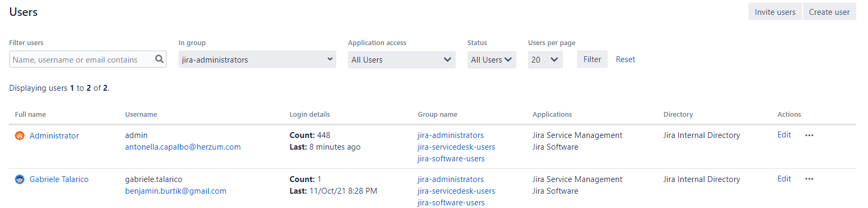Expand the Application access dropdown
Viewport: 868px width, 208px height.
(x=402, y=59)
